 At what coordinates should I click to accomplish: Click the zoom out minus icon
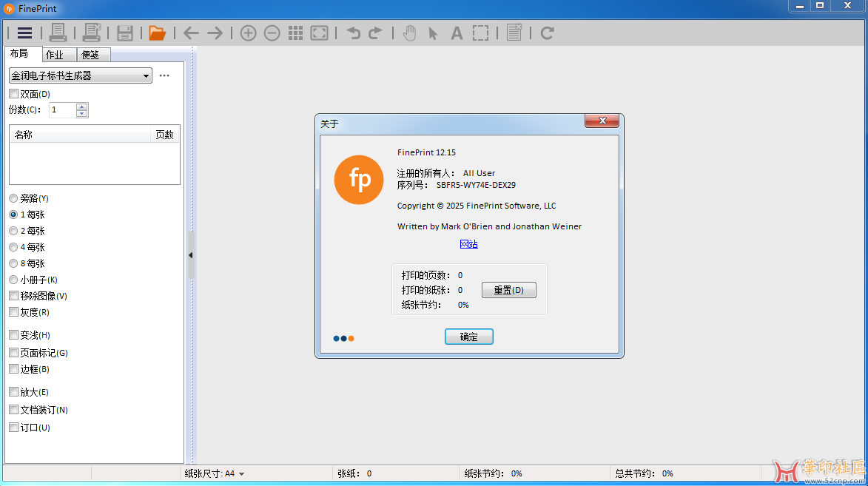coord(272,33)
